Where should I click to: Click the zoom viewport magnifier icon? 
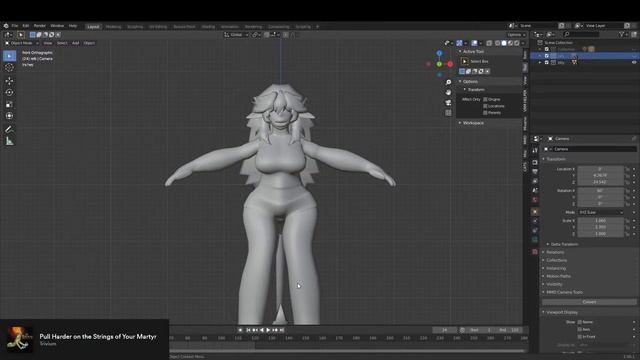click(448, 82)
